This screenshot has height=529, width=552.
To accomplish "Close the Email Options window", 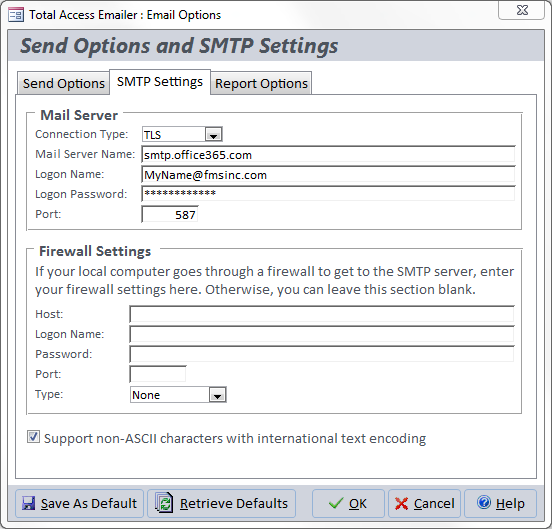I will pos(522,10).
